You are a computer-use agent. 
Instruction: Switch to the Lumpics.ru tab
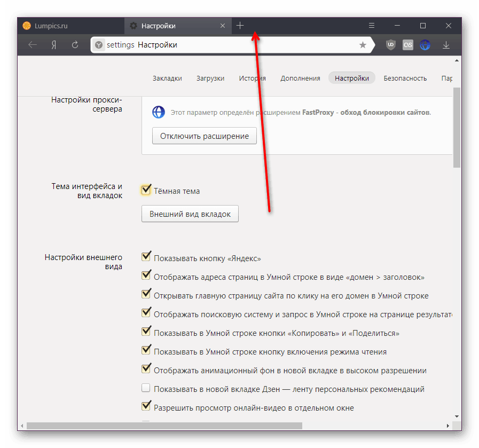(x=71, y=26)
